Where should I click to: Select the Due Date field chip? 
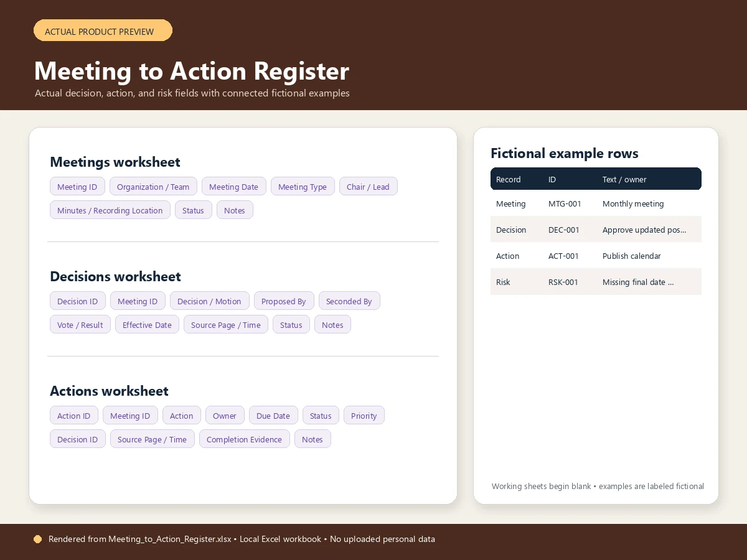pos(273,416)
